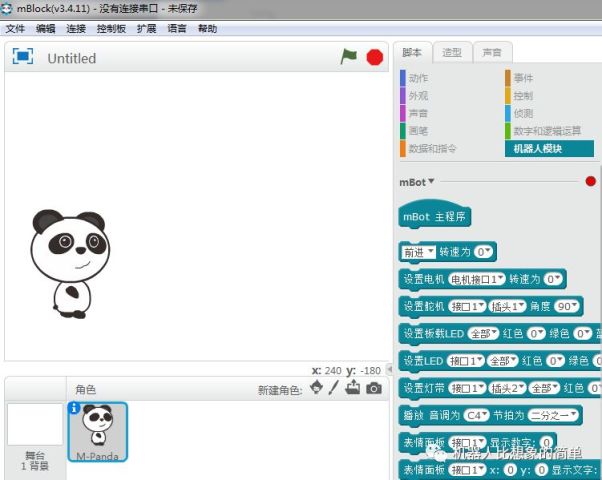
Task: Open the 帮助 menu
Action: pos(207,29)
